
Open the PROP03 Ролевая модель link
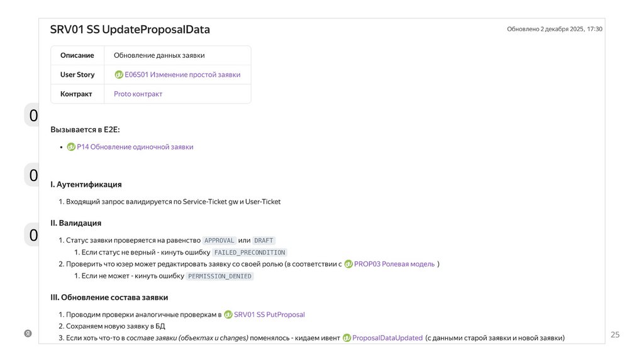tap(394, 264)
